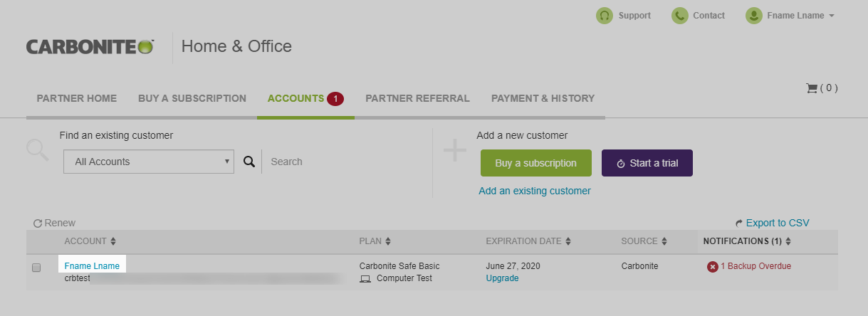Click the red Backup Overdue error icon

point(712,267)
